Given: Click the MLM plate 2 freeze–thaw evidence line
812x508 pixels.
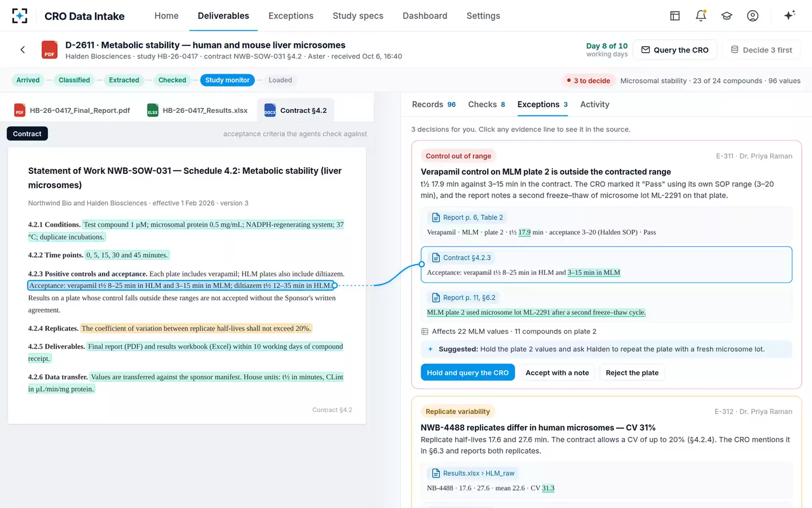Looking at the screenshot, I should [536, 312].
